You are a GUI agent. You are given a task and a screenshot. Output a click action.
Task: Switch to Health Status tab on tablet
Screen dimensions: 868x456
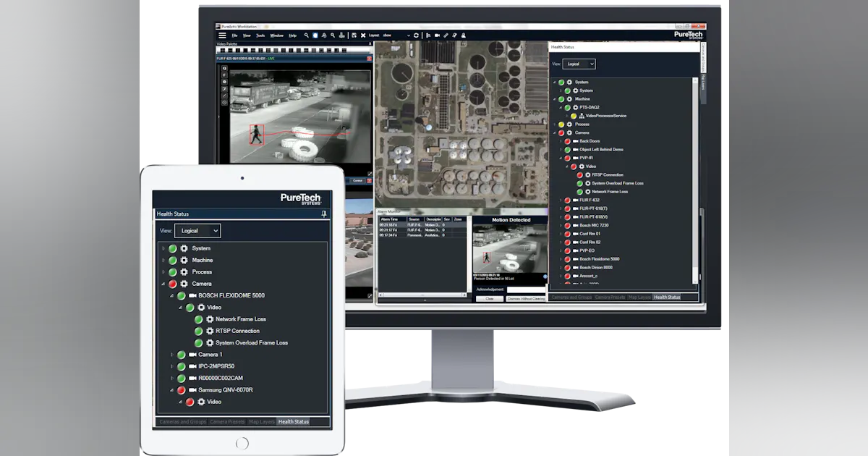click(x=294, y=421)
